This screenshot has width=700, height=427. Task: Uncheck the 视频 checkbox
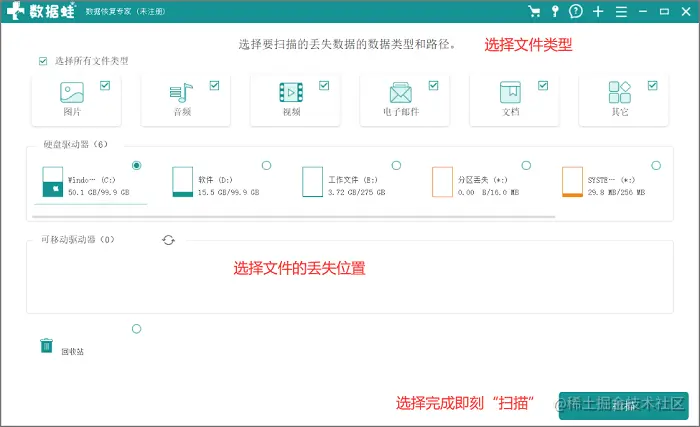[324, 85]
